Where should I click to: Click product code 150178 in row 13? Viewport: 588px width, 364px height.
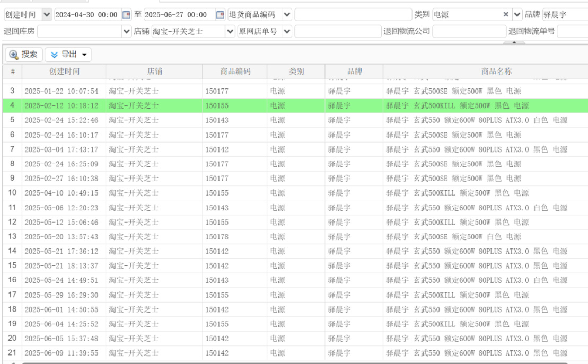click(x=217, y=237)
